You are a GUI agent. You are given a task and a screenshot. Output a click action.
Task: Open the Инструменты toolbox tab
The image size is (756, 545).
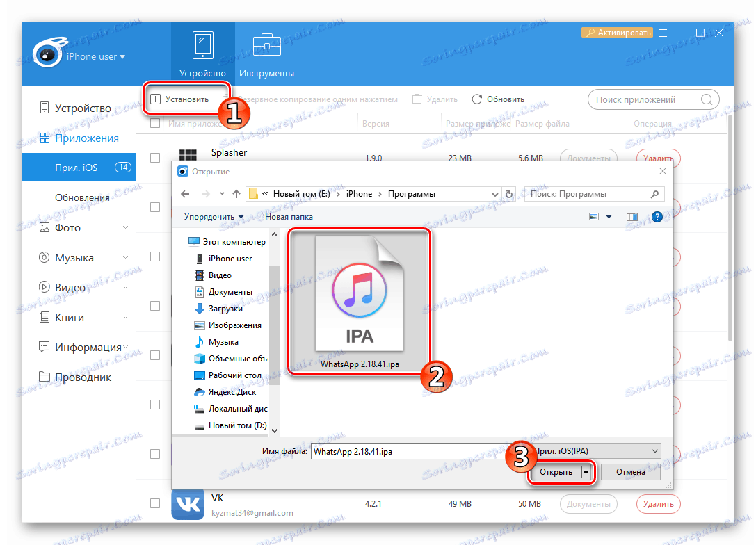(x=266, y=54)
